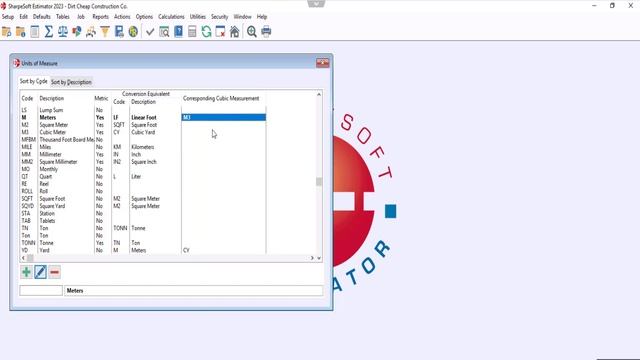640x360 pixels.
Task: Select the Lump Sum row
Action: [x=143, y=110]
